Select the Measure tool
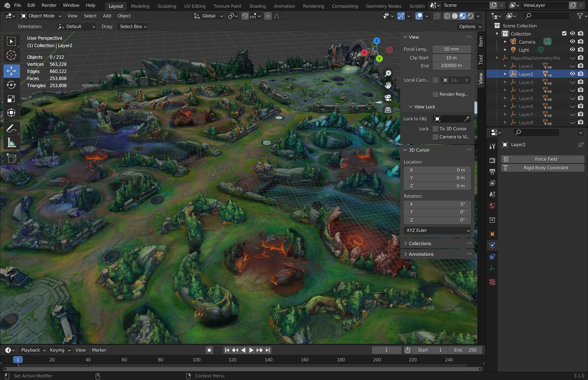Viewport: 588px width, 380px height. click(11, 143)
